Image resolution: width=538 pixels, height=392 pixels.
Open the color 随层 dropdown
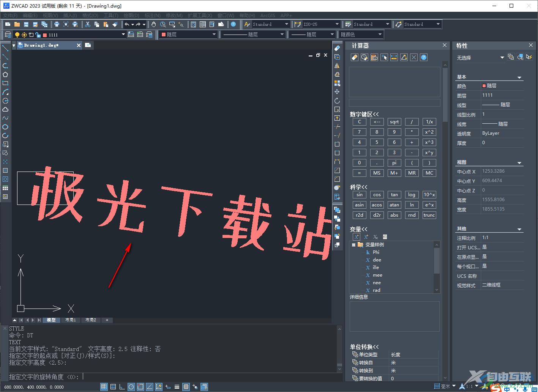(x=214, y=35)
